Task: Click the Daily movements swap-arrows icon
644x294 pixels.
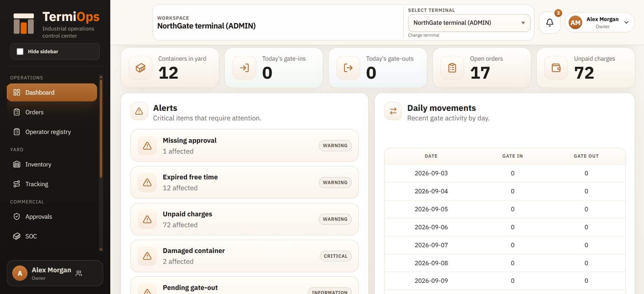Action: coord(393,111)
